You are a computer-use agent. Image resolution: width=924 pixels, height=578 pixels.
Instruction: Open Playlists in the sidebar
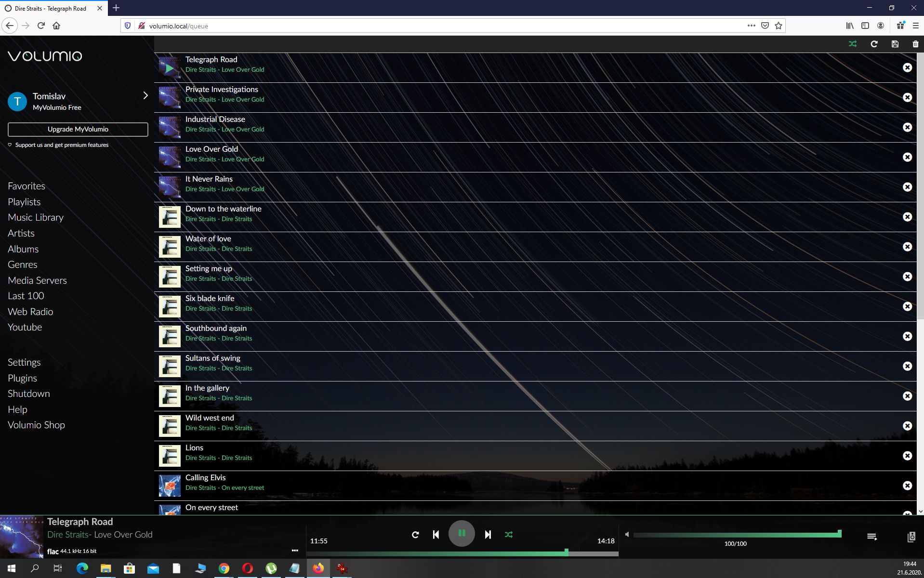tap(24, 202)
